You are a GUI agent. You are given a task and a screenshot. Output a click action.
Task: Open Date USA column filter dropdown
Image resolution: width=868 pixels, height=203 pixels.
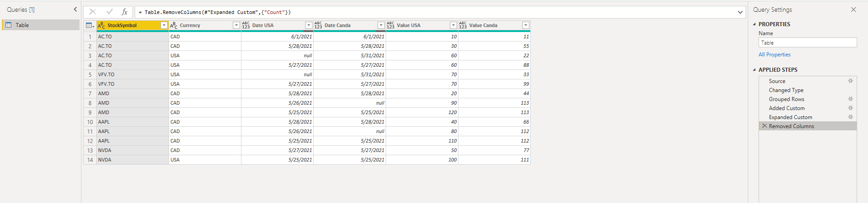point(309,26)
